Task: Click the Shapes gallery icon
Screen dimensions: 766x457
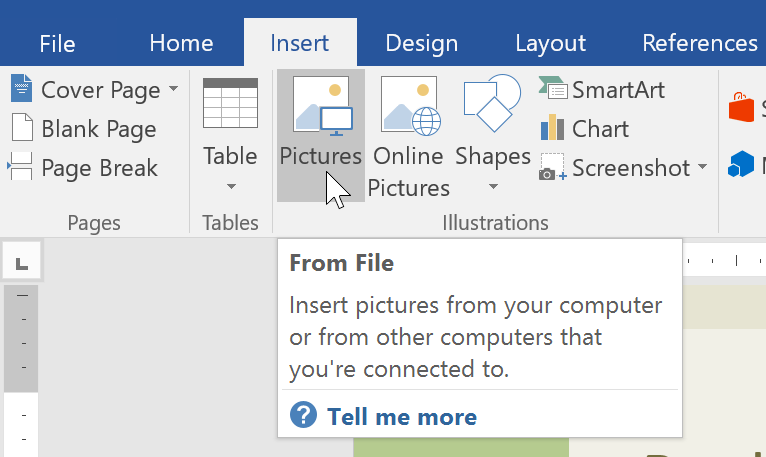Action: pyautogui.click(x=492, y=105)
